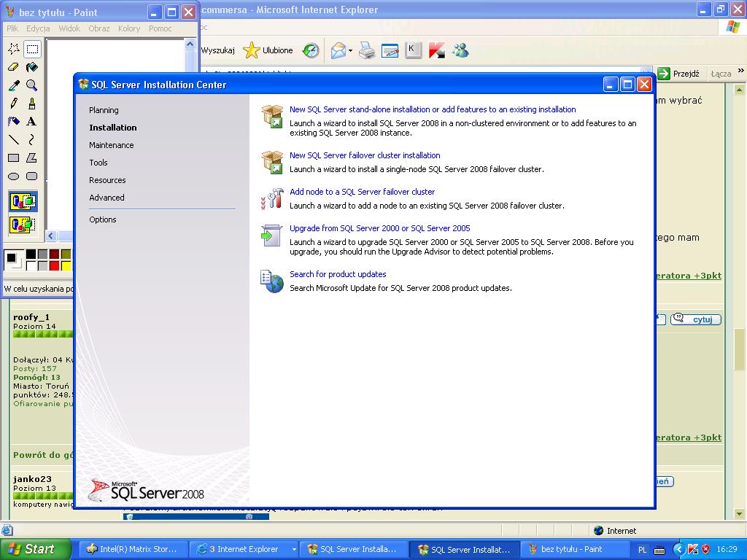Select Maintenance in the SQL Server sidebar
The height and width of the screenshot is (560, 747).
click(x=112, y=145)
